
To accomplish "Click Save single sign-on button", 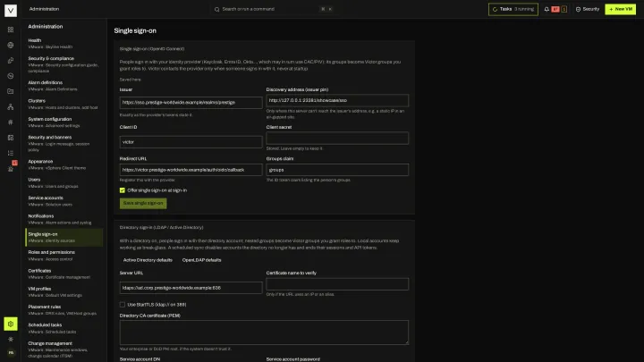I will pos(143,203).
